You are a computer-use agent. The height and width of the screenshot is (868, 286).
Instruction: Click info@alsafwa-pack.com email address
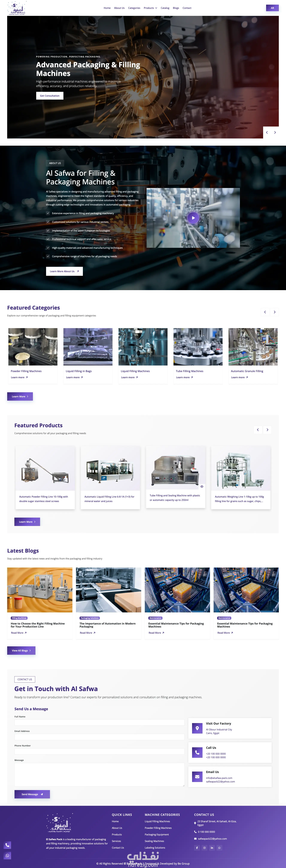coord(219,778)
